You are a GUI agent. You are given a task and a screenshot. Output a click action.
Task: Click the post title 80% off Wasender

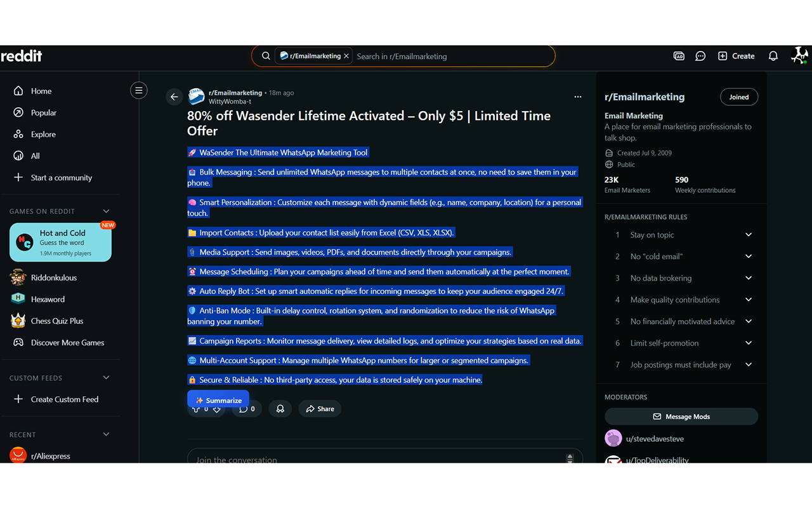[369, 123]
